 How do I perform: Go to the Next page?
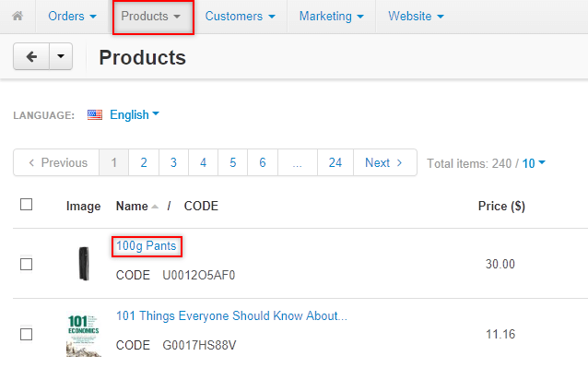tap(384, 163)
